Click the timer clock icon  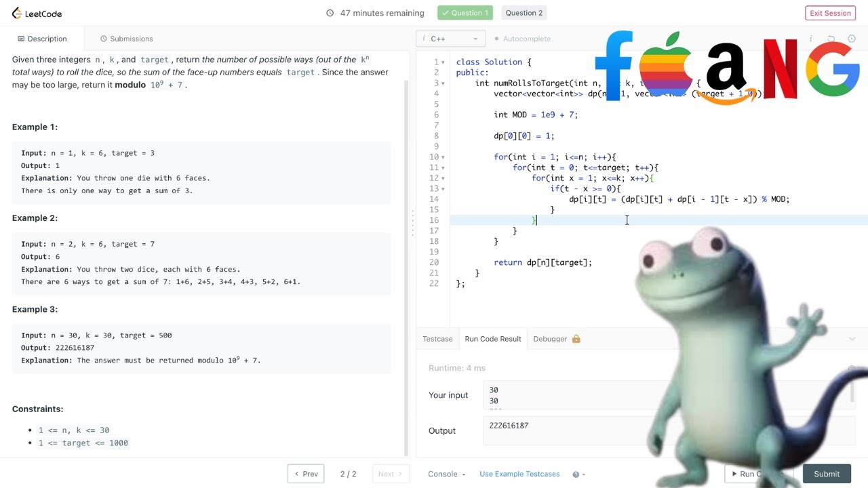pyautogui.click(x=330, y=13)
